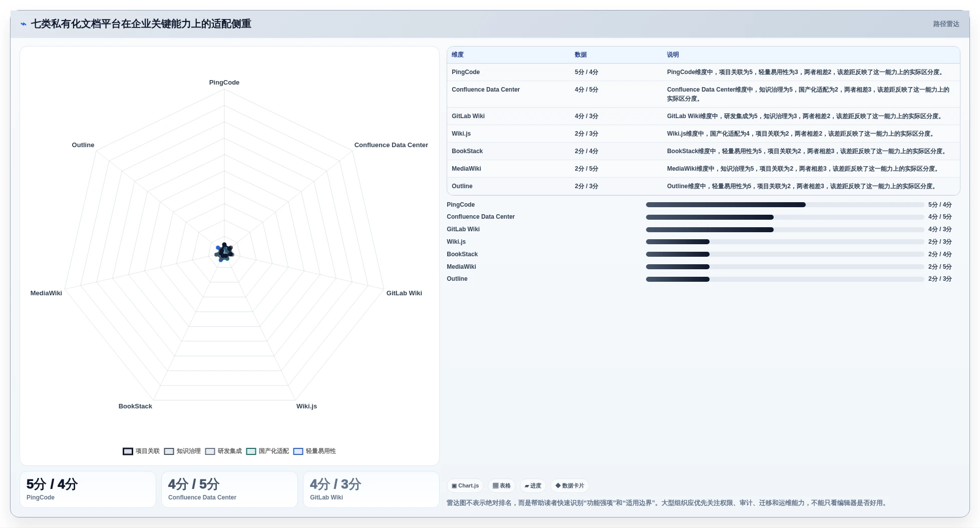This screenshot has height=528, width=980.
Task: Click the radar data cluster at chart center
Action: (x=224, y=252)
